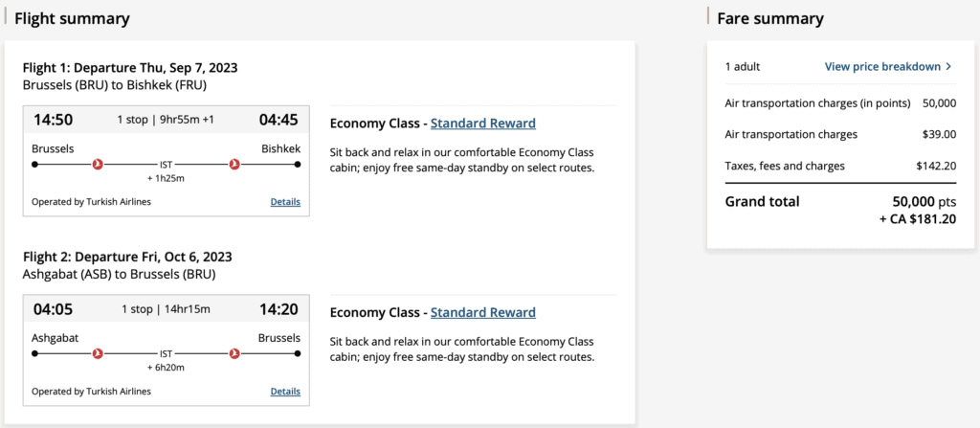The height and width of the screenshot is (428, 980).
Task: Click the 1 adult passenger label
Action: point(743,67)
